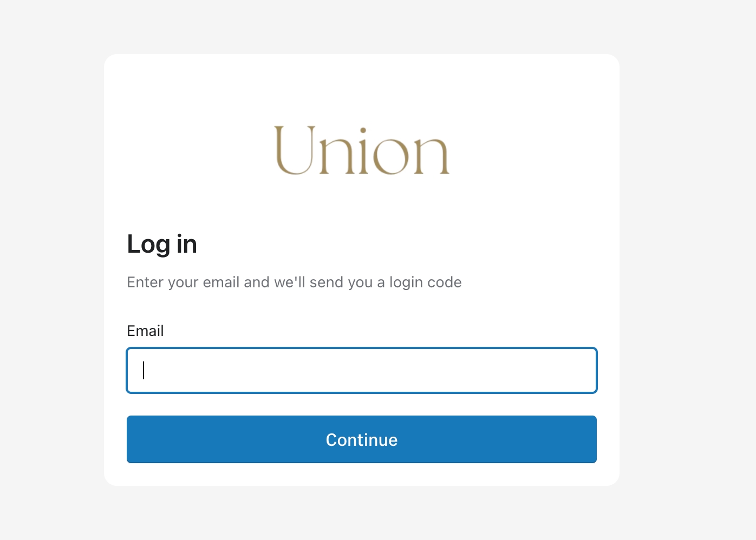The width and height of the screenshot is (756, 540).
Task: Submit the form with the blue Continue button
Action: coord(362,439)
